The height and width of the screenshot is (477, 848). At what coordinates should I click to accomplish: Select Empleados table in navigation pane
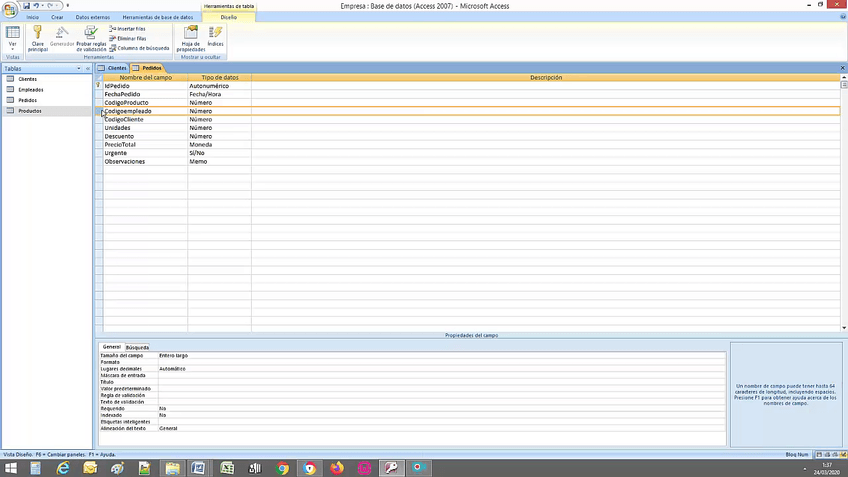31,89
